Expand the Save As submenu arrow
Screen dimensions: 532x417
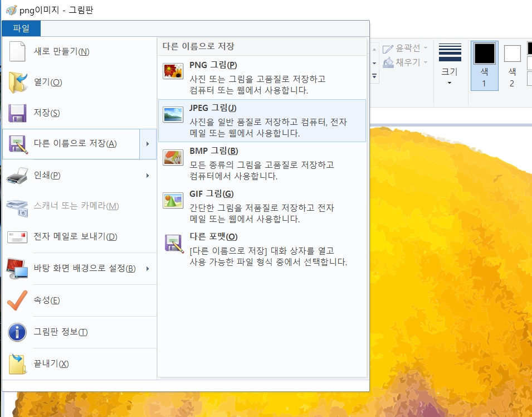[148, 144]
